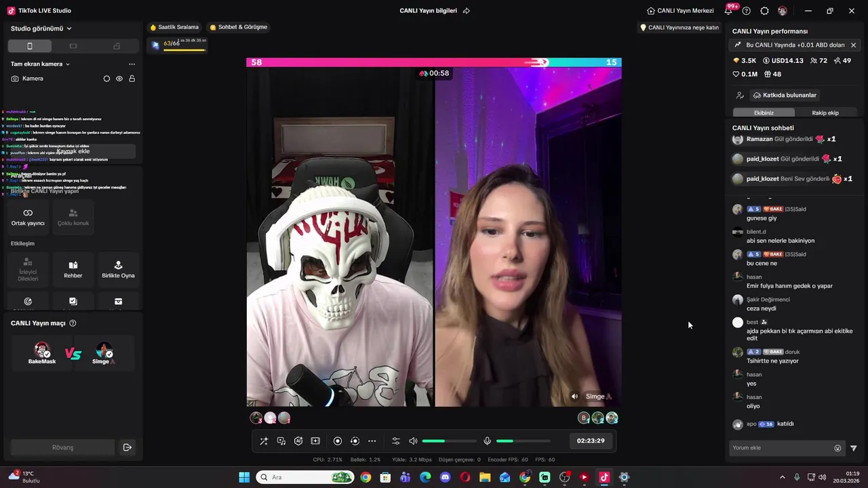
Task: Open the Sohbet & Görüşme tab
Action: click(238, 27)
